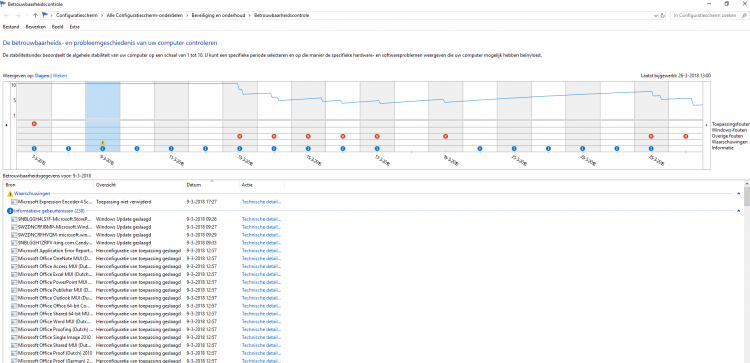This screenshot has height=363, width=750.
Task: Click the Configuratiescherm search field
Action: 705,15
